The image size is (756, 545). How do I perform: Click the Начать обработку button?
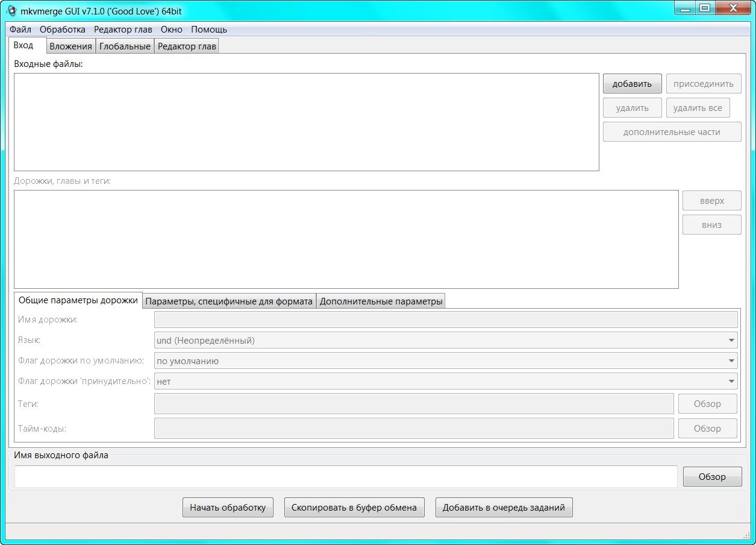[x=228, y=508]
